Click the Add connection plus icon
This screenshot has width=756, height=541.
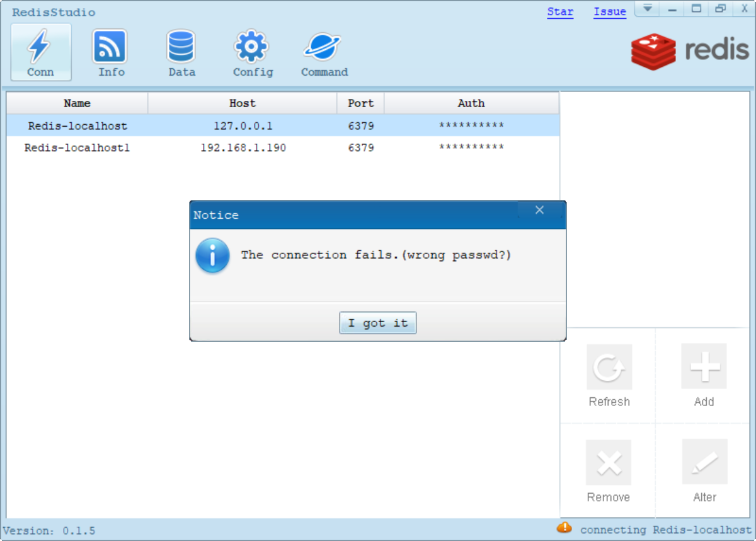click(x=704, y=366)
